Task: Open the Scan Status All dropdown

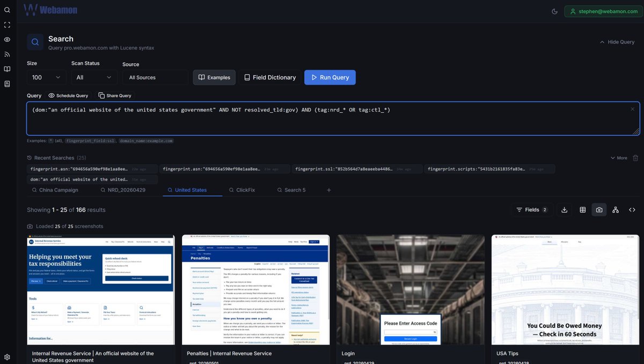Action: pyautogui.click(x=94, y=77)
